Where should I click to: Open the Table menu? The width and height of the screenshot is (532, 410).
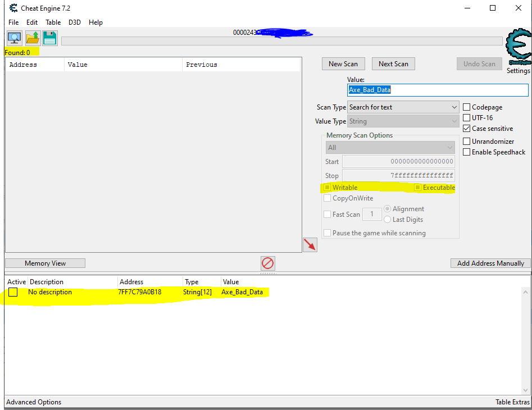(53, 22)
